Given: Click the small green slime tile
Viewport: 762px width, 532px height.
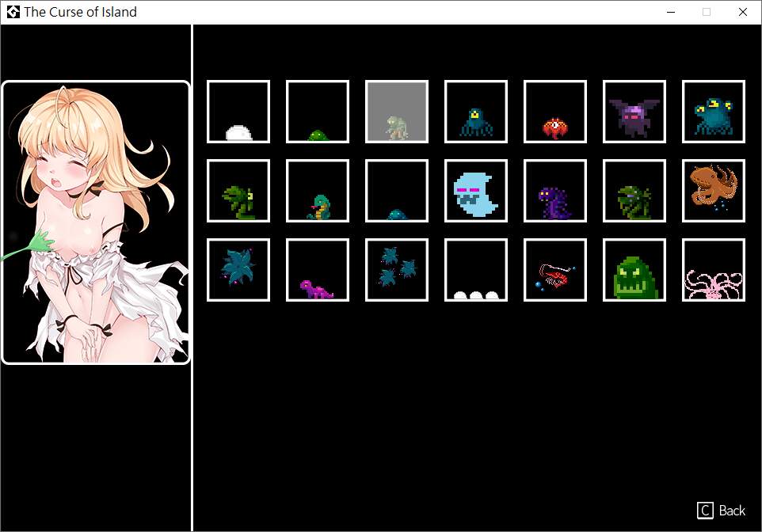Looking at the screenshot, I should pos(318,112).
